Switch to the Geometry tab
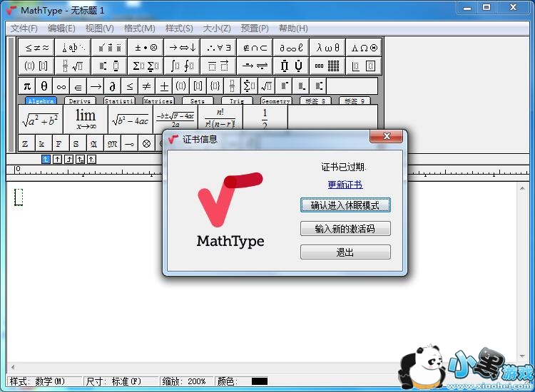This screenshot has height=392, width=535. click(x=275, y=101)
